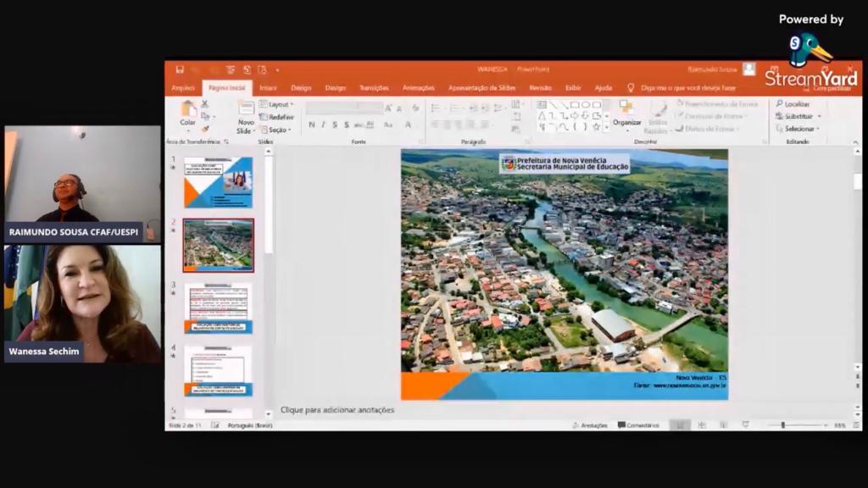This screenshot has width=868, height=488.
Task: Clear all formatting with the eraser icon
Action: pyautogui.click(x=415, y=108)
